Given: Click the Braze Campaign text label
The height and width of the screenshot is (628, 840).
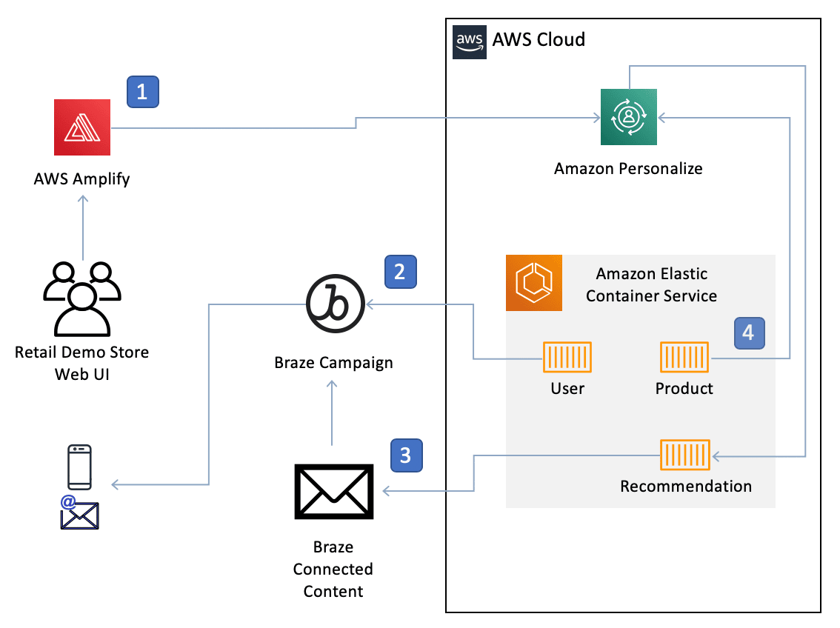Looking at the screenshot, I should (x=333, y=363).
